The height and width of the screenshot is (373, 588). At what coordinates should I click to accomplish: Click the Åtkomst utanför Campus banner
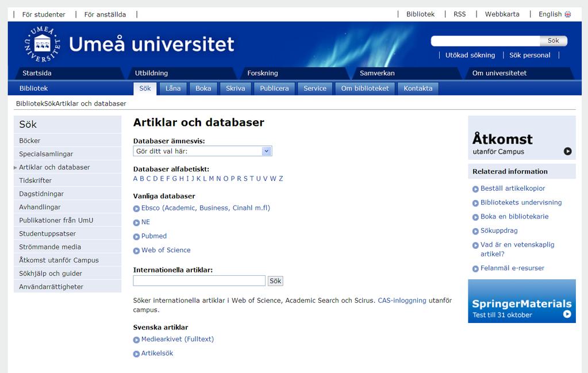coord(522,137)
